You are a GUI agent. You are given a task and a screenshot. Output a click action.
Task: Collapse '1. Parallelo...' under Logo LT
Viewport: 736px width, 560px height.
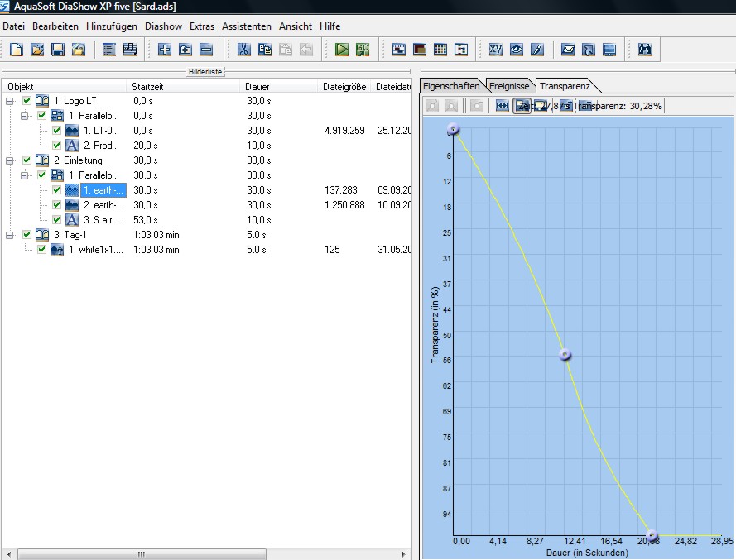[x=26, y=116]
